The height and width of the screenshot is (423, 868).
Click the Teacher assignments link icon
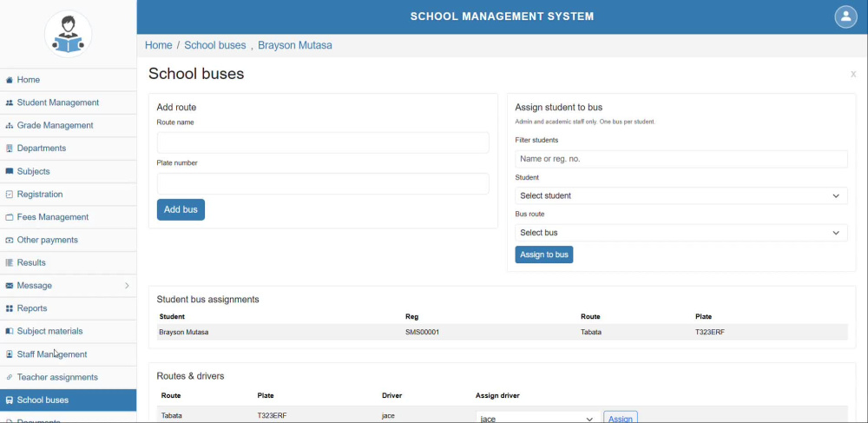tap(9, 377)
